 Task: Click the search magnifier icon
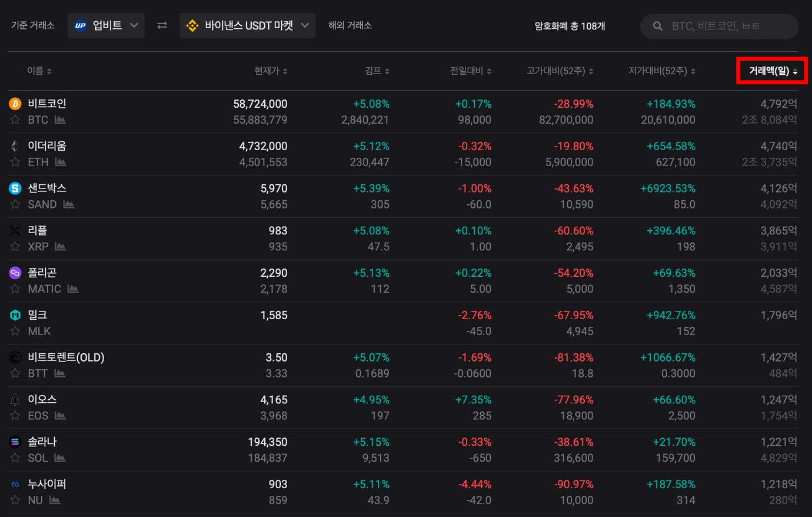coord(658,26)
